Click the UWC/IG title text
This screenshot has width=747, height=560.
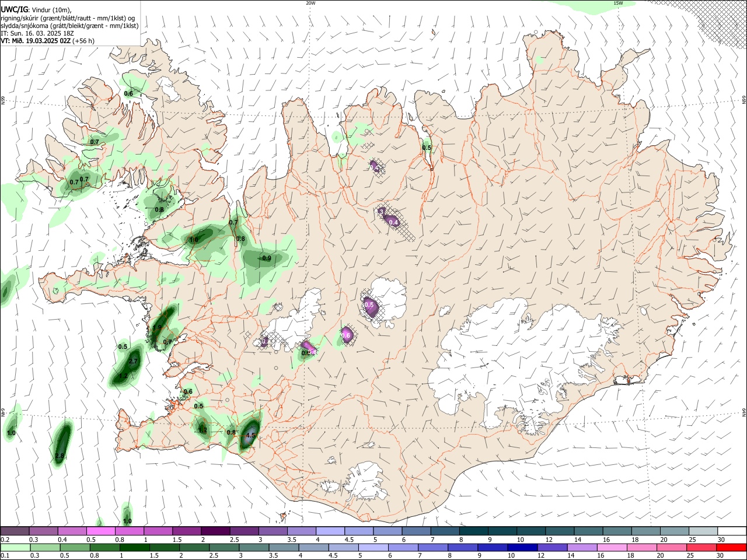tap(14, 10)
